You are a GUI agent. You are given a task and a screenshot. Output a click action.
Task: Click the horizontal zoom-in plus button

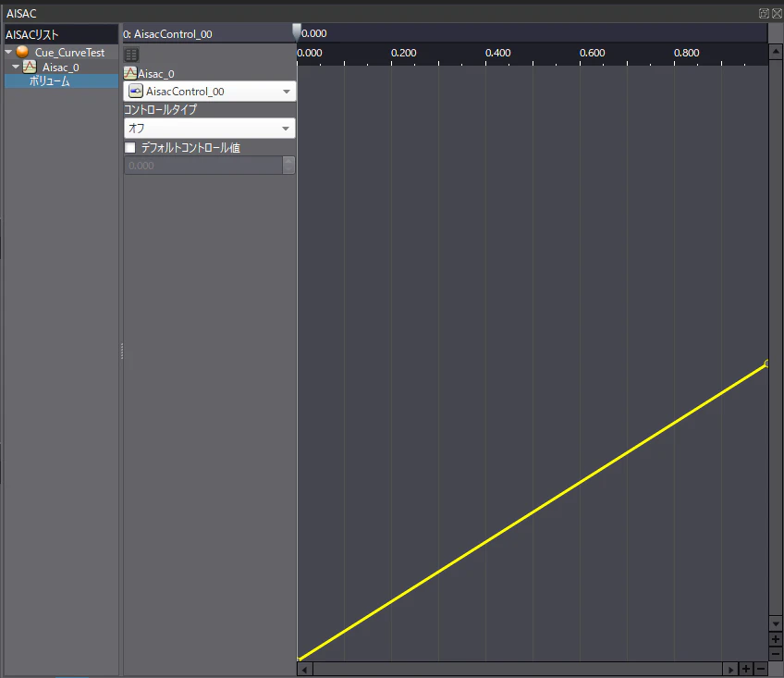[x=746, y=669]
